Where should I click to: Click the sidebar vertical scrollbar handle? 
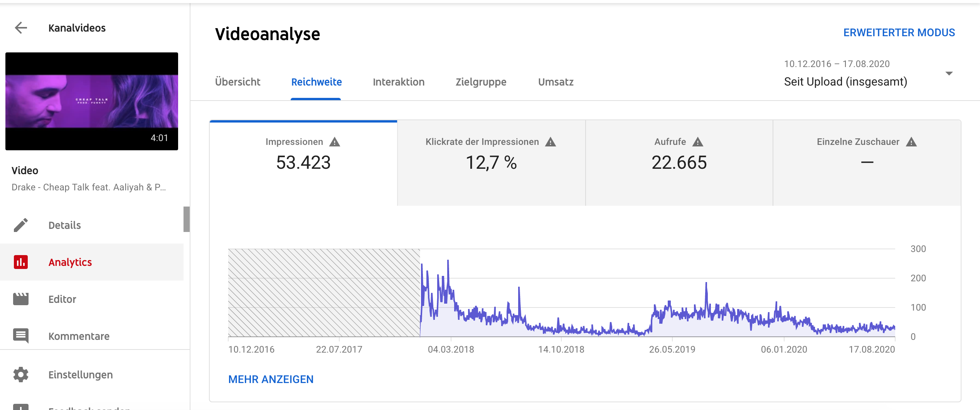[x=187, y=219]
